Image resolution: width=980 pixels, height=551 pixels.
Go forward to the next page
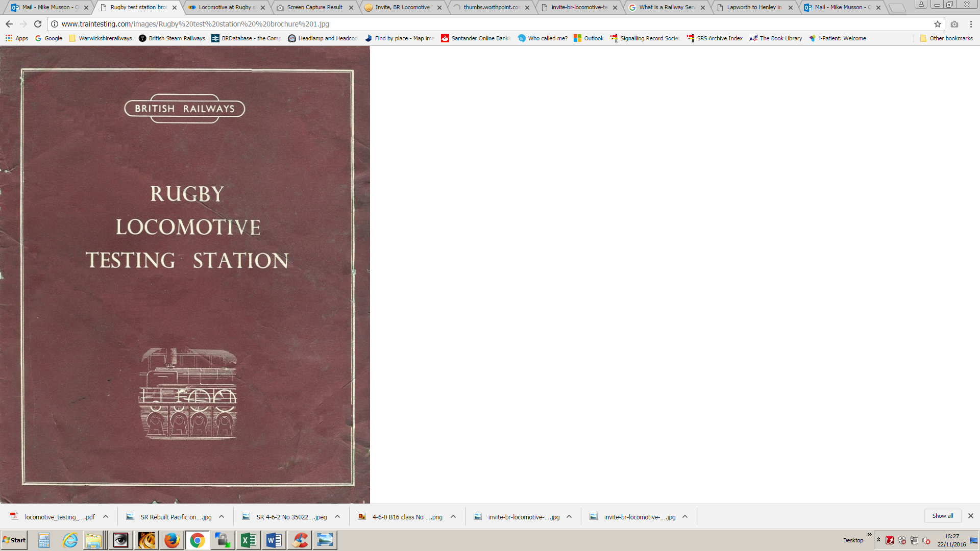click(23, 24)
